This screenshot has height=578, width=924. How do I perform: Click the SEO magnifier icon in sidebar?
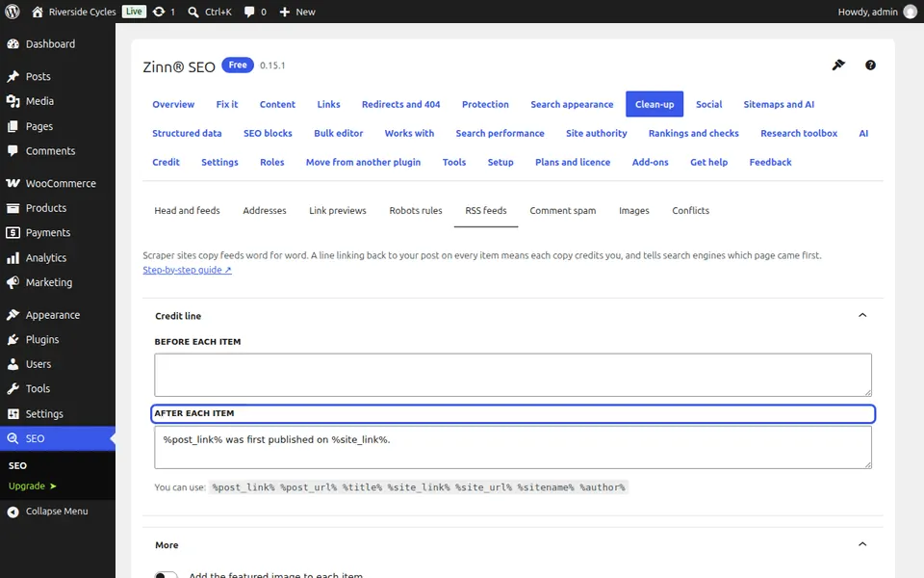coord(13,439)
